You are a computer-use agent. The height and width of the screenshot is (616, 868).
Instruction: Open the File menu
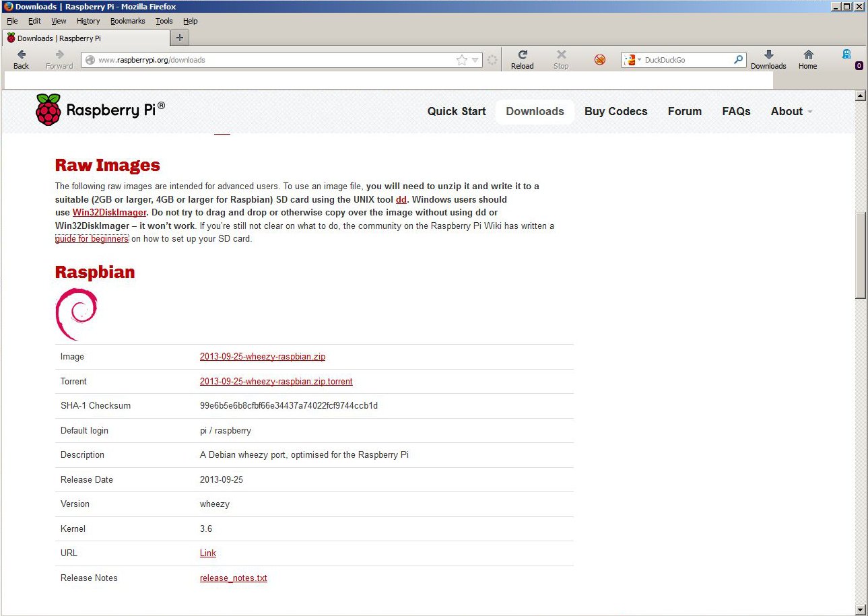coord(12,21)
